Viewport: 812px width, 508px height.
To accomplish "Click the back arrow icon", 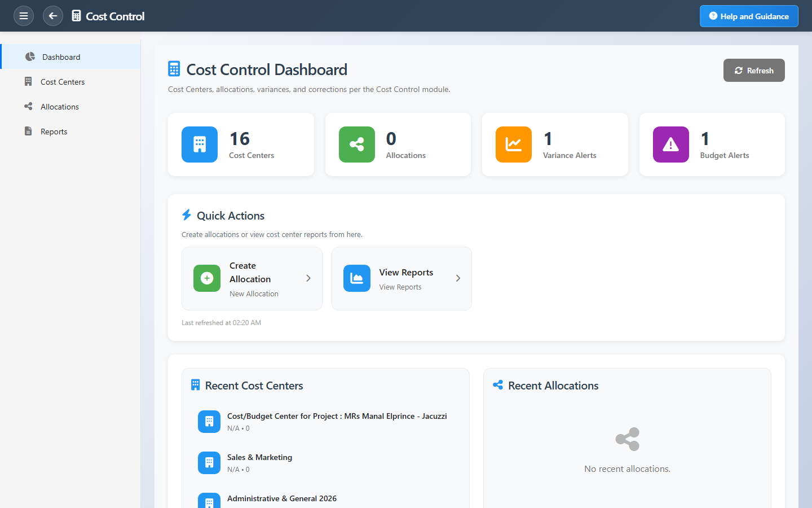I will 53,16.
